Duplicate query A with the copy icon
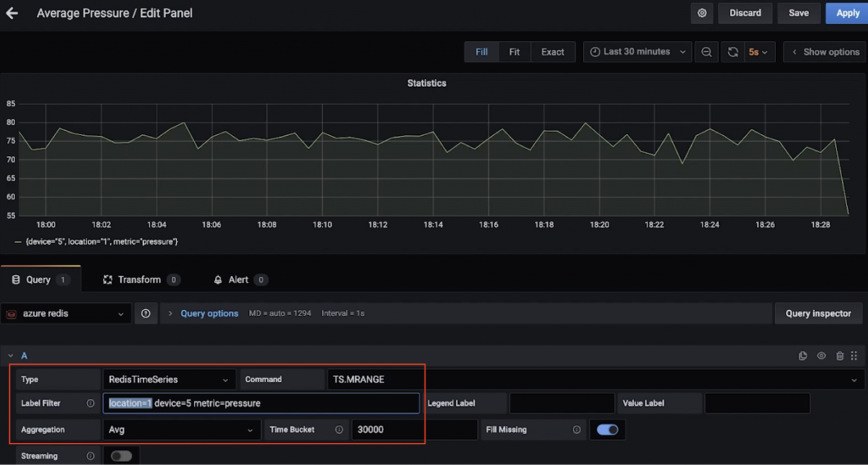This screenshot has height=465, width=868. (x=802, y=356)
